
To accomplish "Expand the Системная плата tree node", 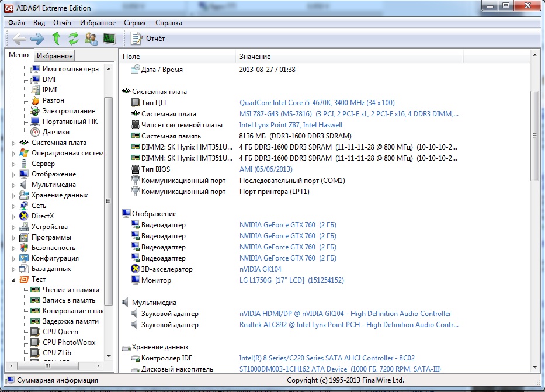I will pyautogui.click(x=13, y=143).
